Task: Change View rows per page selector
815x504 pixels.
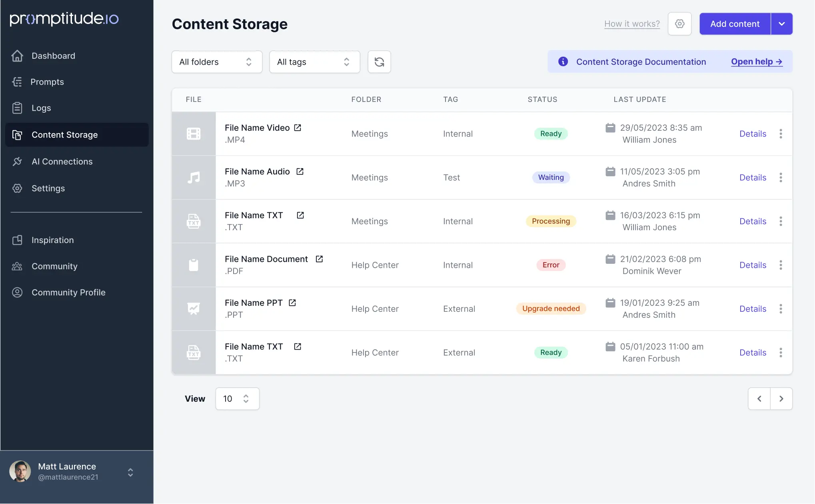Action: [x=237, y=398]
